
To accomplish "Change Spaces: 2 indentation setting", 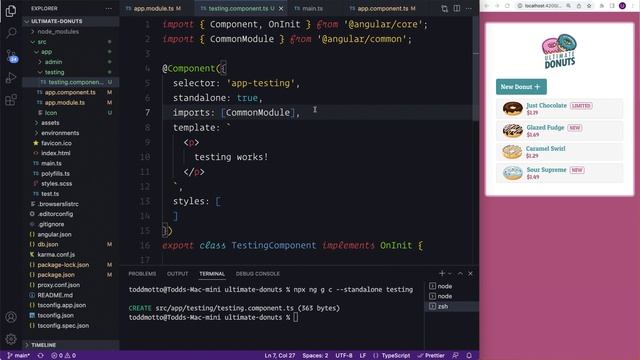I will point(315,356).
